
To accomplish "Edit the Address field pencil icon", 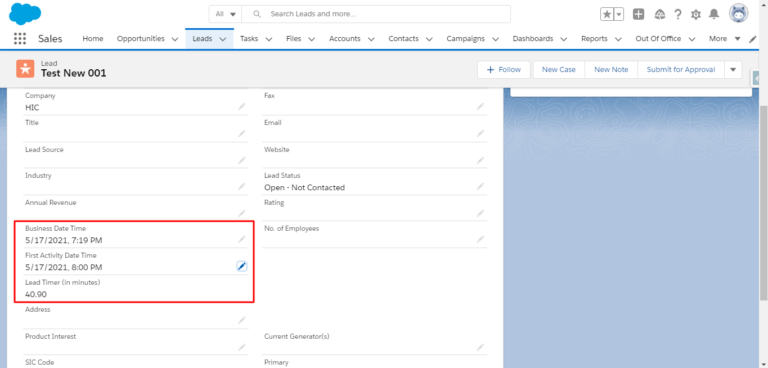I will pyautogui.click(x=242, y=320).
